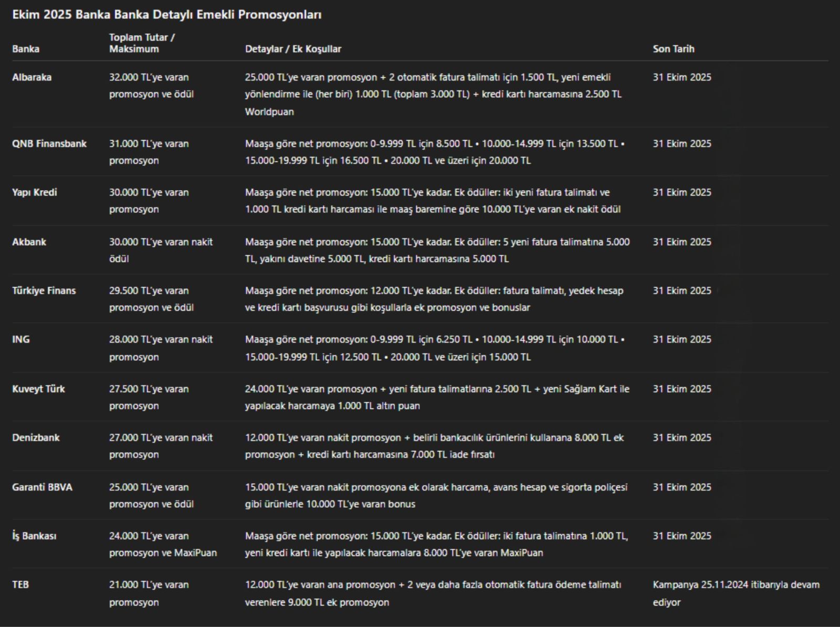Click the Yapı Kredi bank name

[x=34, y=192]
